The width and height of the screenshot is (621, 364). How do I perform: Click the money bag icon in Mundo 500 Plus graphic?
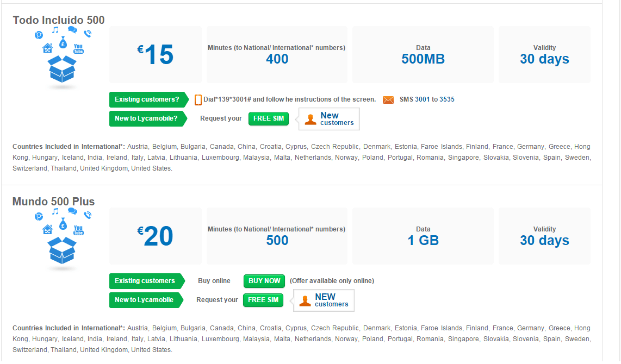pyautogui.click(x=63, y=224)
